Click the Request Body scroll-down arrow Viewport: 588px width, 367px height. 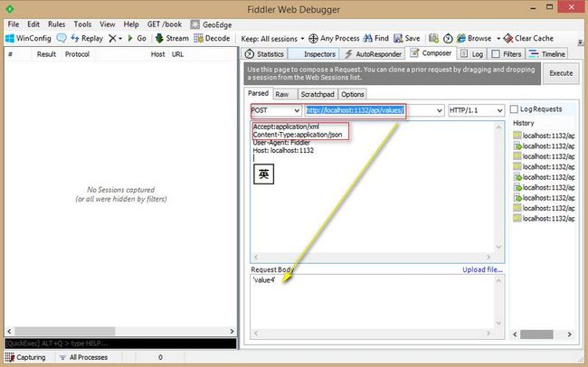[498, 323]
